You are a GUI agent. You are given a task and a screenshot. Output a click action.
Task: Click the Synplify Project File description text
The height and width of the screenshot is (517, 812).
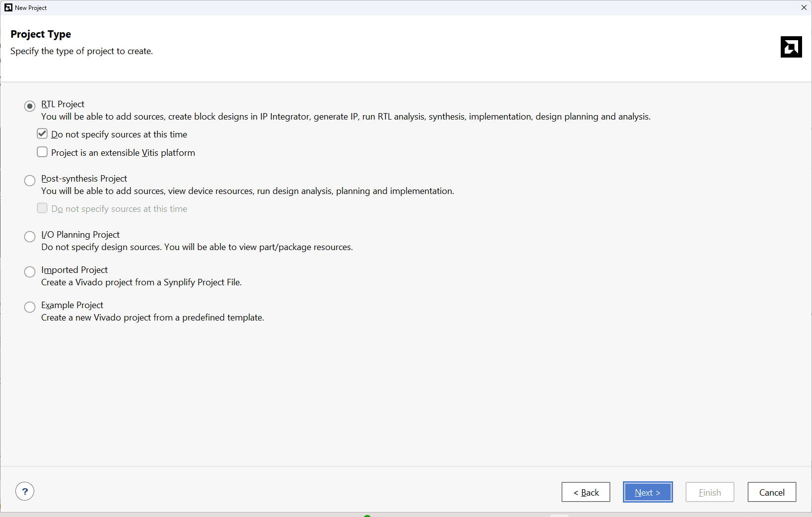pos(141,282)
